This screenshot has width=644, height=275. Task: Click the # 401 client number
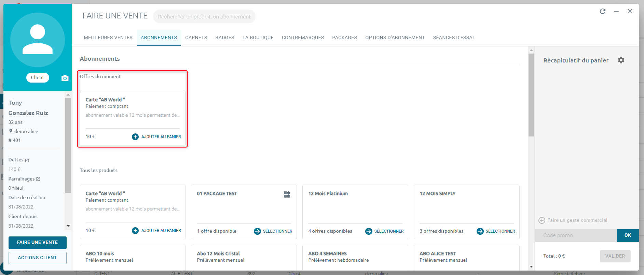15,141
